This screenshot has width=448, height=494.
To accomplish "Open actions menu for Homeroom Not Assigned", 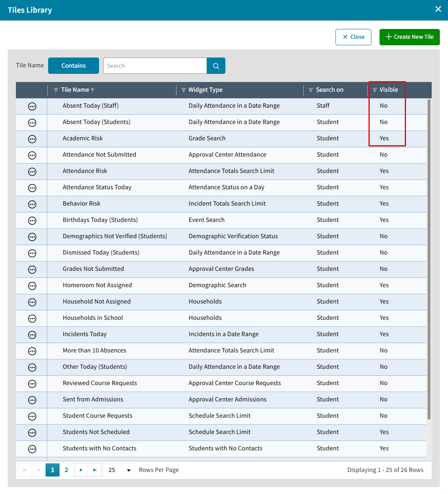I will tap(32, 286).
